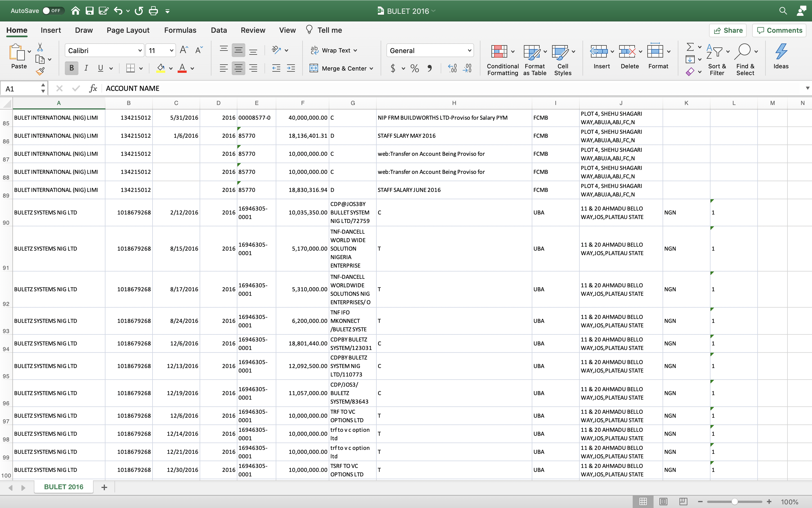Open Format as Table menu
Image resolution: width=812 pixels, height=508 pixels.
point(535,60)
